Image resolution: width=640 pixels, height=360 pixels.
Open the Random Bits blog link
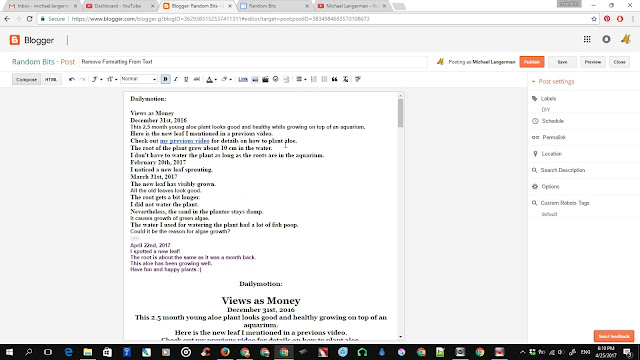[x=33, y=62]
